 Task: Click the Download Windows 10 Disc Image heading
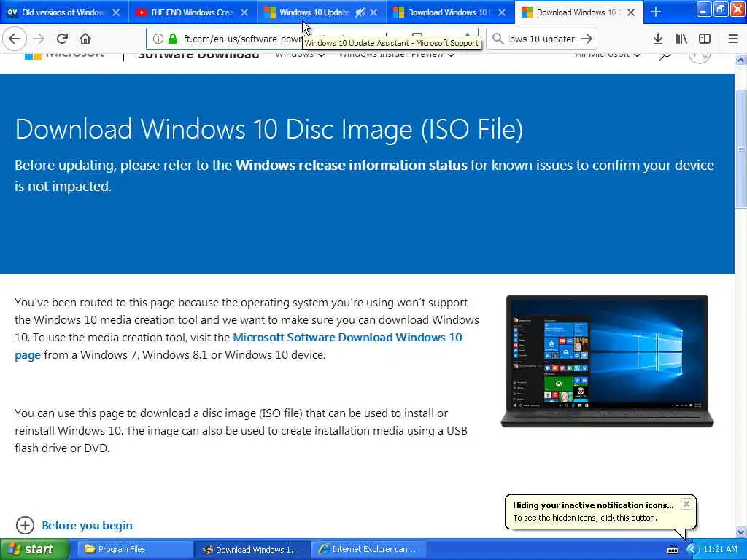click(x=269, y=129)
